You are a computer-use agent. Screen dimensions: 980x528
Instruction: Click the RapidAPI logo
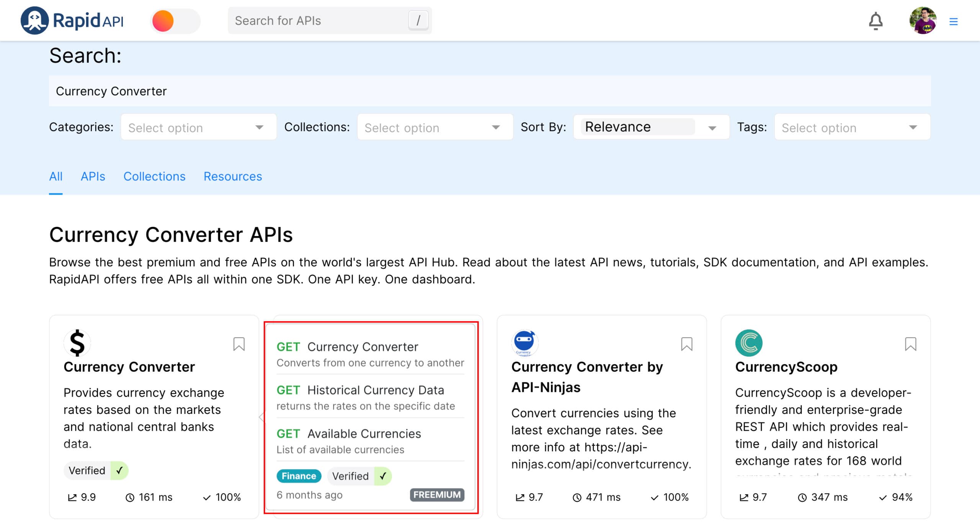tap(72, 20)
